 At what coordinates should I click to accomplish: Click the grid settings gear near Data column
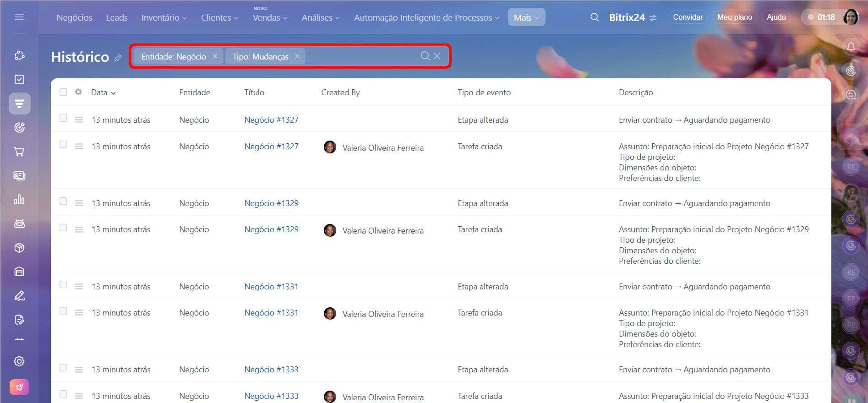(x=78, y=92)
